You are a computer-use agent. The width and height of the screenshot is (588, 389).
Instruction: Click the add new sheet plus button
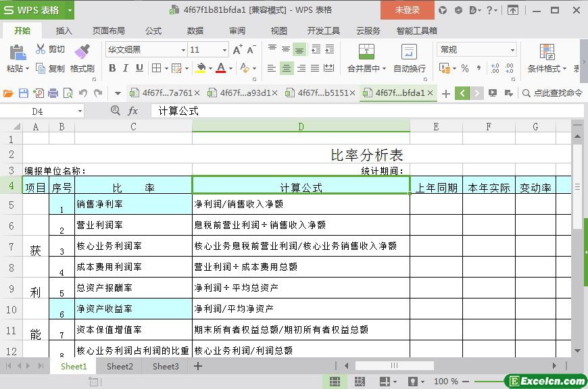(x=198, y=366)
